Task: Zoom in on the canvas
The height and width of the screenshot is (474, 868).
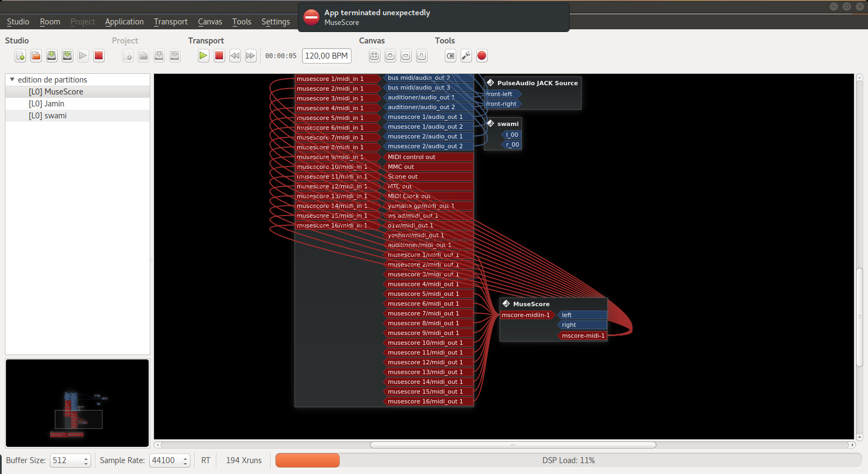Action: (x=390, y=55)
